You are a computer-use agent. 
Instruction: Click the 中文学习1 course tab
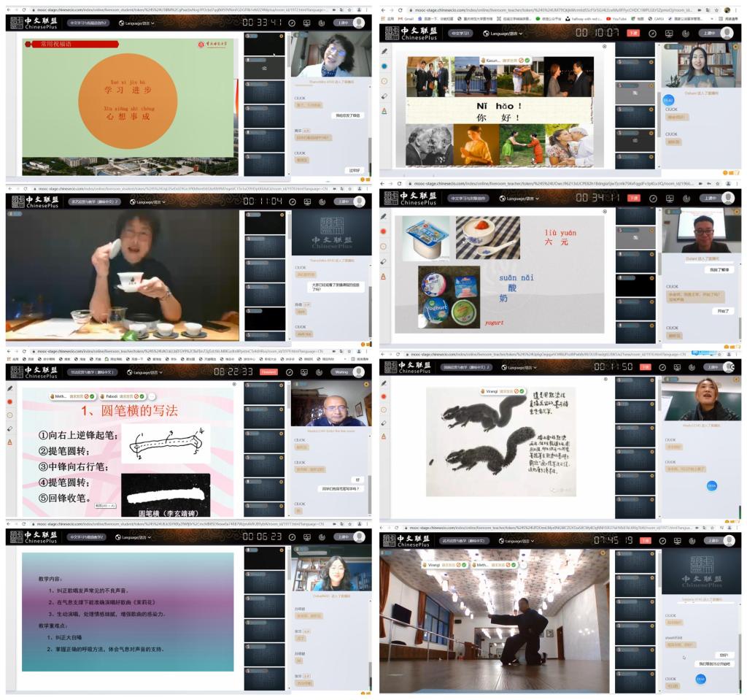coord(460,34)
